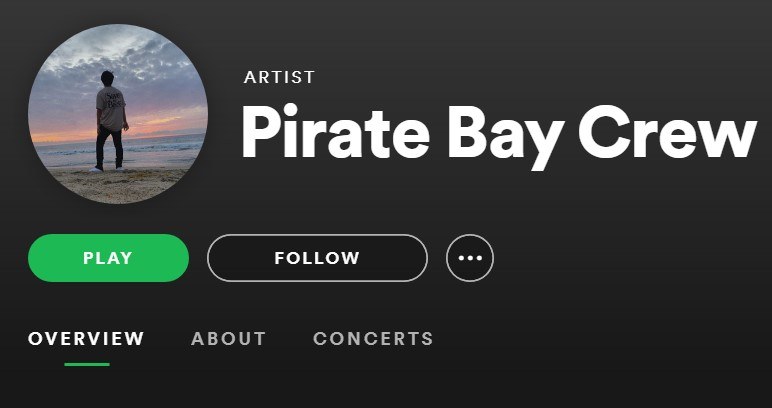Image resolution: width=772 pixels, height=408 pixels.
Task: Open the three-dot more options menu
Action: (x=470, y=258)
